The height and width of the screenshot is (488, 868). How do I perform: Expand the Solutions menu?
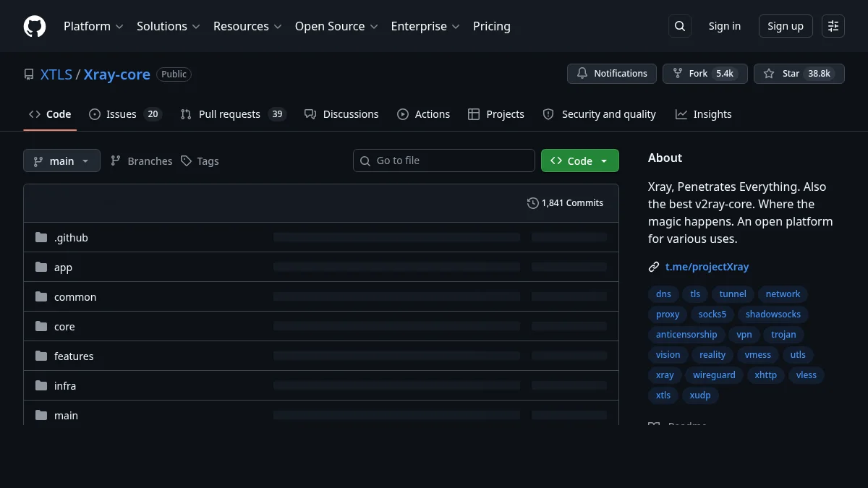click(169, 26)
